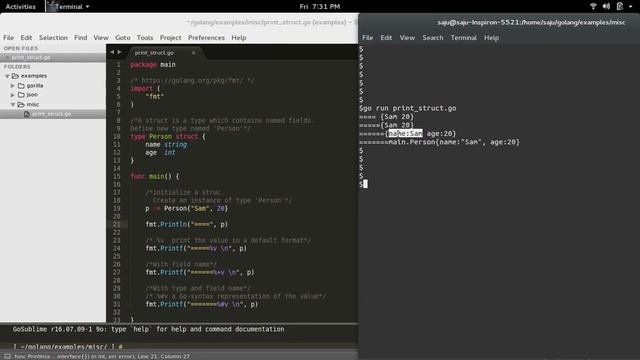The height and width of the screenshot is (360, 640).
Task: Click the print_struct.go file icon in sidebar
Action: click(27, 114)
